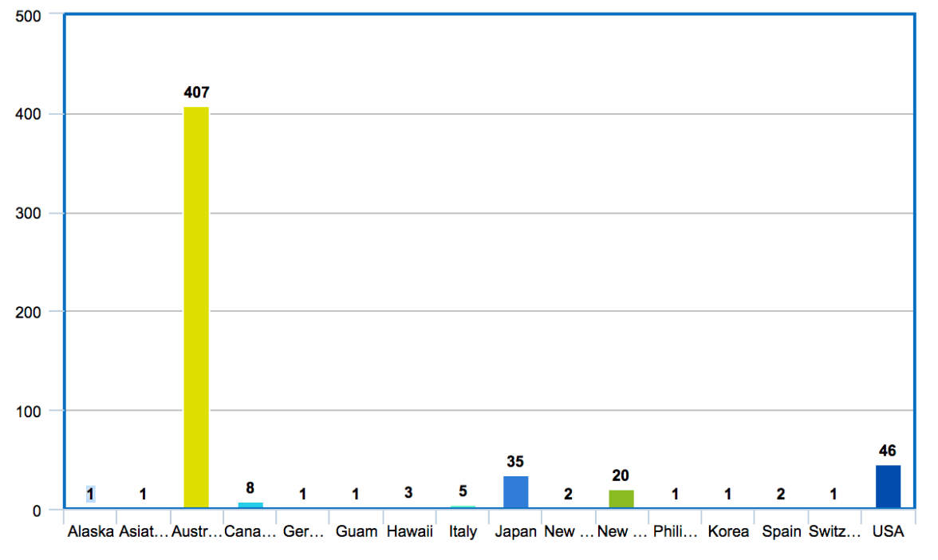Click the 5 data label above Italy
938x560 pixels.
coord(463,491)
